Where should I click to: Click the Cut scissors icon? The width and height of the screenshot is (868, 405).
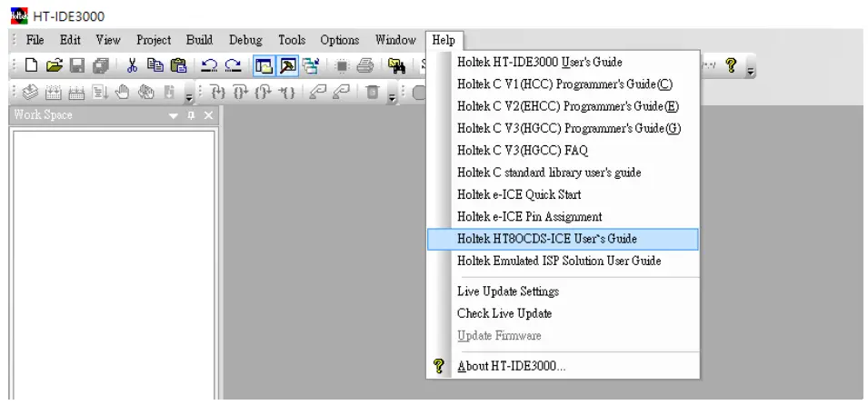[132, 66]
